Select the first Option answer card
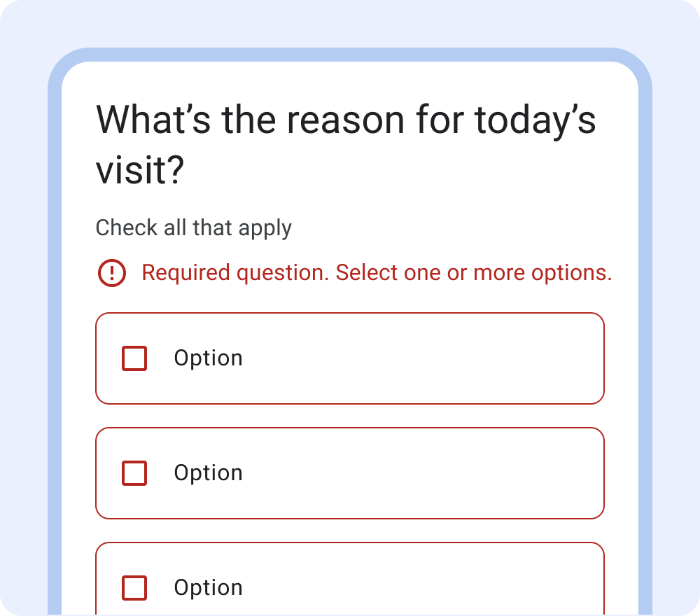The image size is (700, 616). pos(350,358)
